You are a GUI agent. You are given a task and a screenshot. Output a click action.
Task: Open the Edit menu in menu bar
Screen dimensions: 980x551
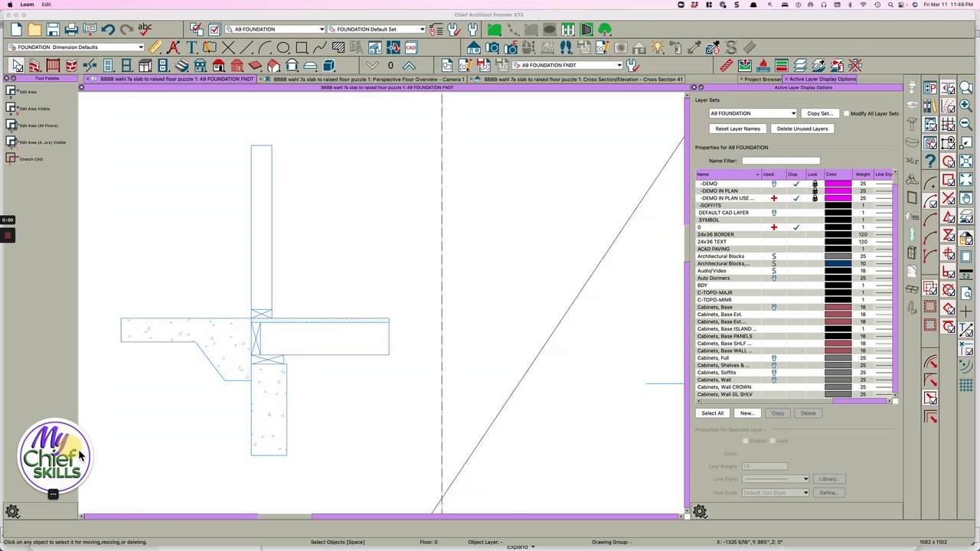47,5
